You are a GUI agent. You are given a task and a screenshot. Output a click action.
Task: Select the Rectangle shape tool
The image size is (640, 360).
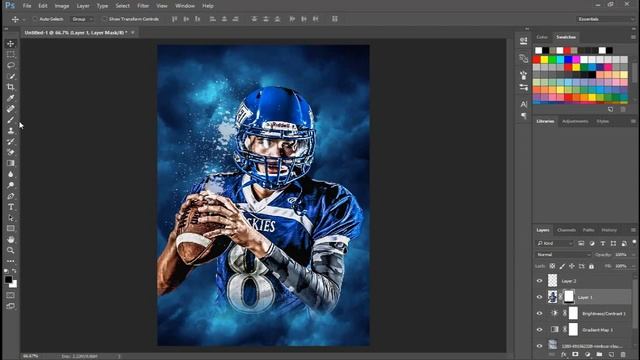point(11,229)
